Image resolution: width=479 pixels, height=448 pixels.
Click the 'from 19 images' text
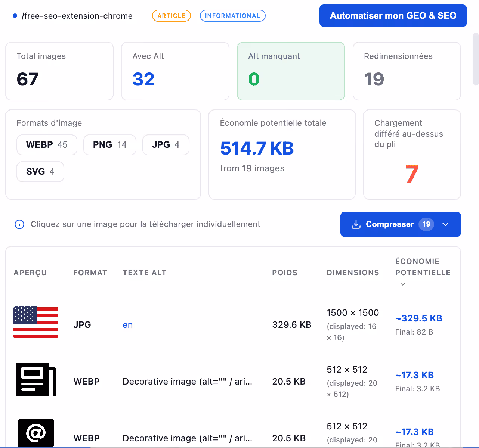pyautogui.click(x=252, y=168)
